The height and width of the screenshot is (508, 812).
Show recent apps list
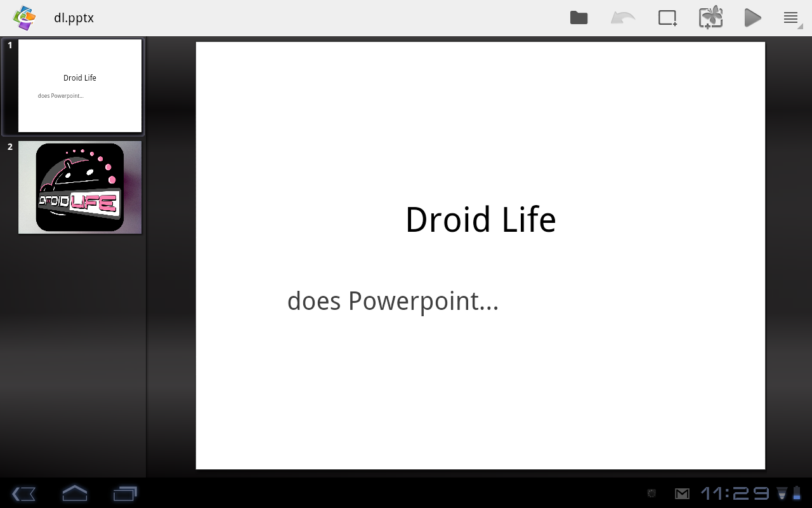pyautogui.click(x=125, y=493)
